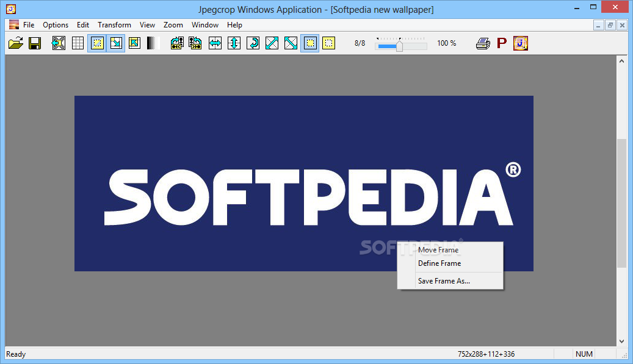Click the Jpegcrop J logo toolbar icon
Image resolution: width=633 pixels, height=364 pixels.
[x=520, y=43]
